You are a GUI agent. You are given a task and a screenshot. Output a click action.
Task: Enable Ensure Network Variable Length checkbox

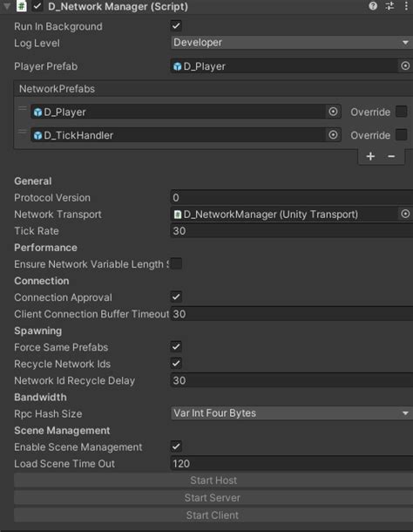pyautogui.click(x=176, y=263)
